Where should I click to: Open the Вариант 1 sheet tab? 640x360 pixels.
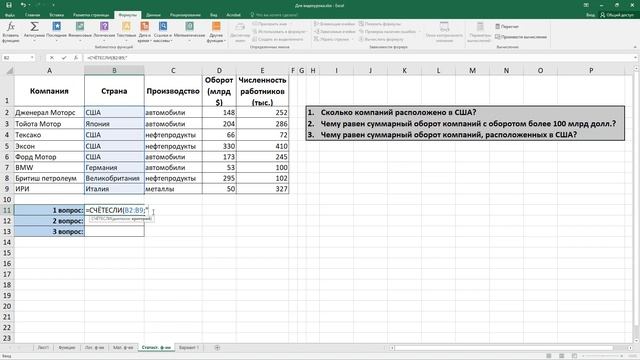[x=189, y=347]
